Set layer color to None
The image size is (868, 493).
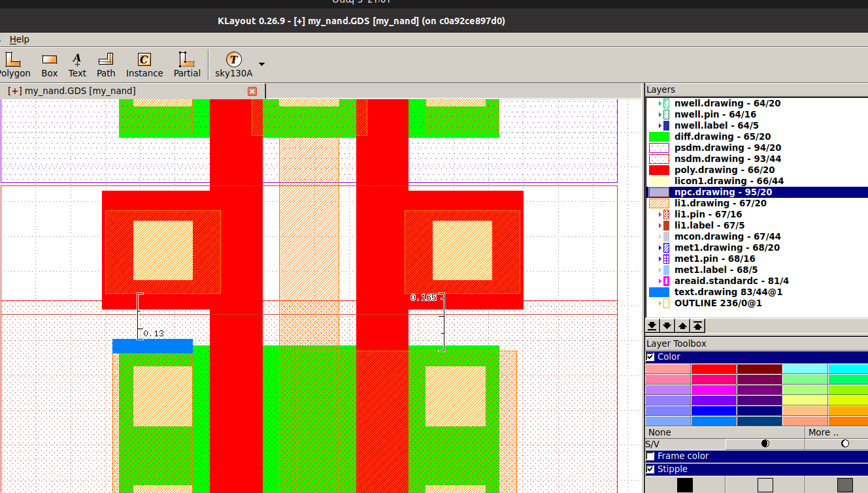[x=724, y=432]
